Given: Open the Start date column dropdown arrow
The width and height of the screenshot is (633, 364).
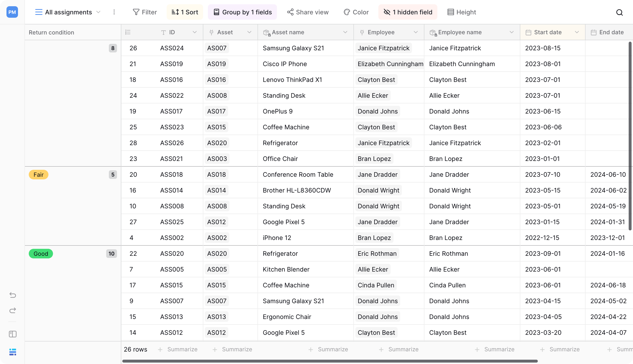Looking at the screenshot, I should click(577, 32).
